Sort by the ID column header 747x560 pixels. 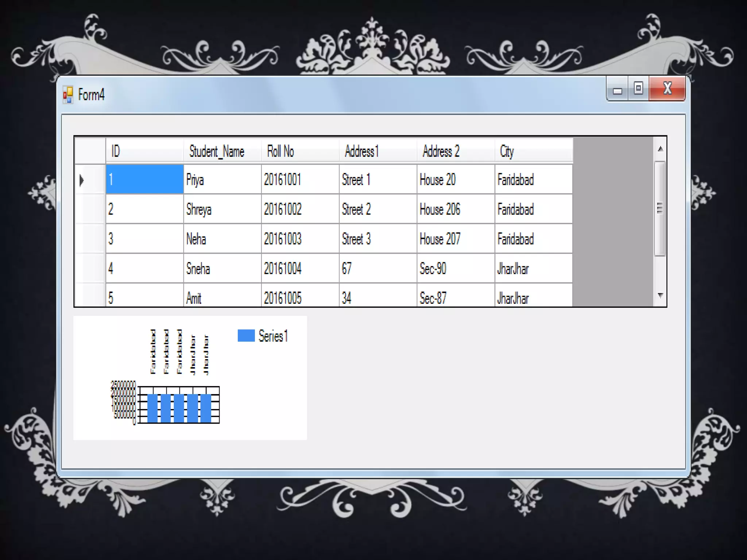[x=144, y=151]
